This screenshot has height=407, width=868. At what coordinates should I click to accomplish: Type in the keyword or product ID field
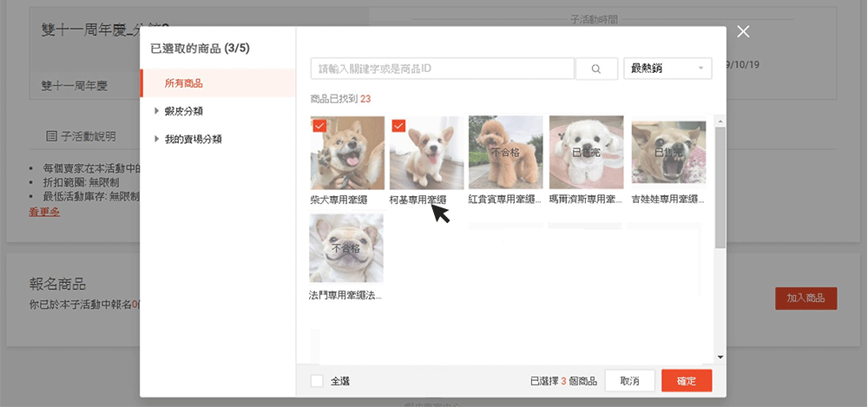pyautogui.click(x=442, y=69)
